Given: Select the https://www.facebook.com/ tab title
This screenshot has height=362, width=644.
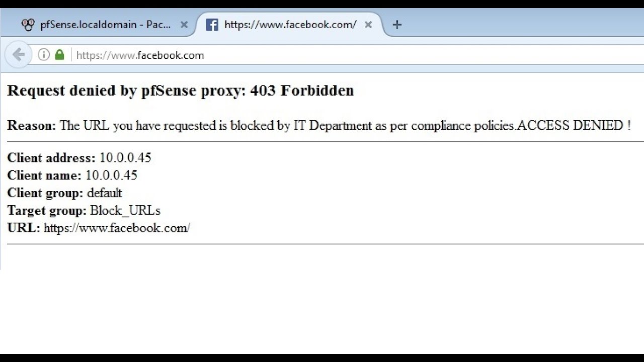Looking at the screenshot, I should (x=290, y=25).
